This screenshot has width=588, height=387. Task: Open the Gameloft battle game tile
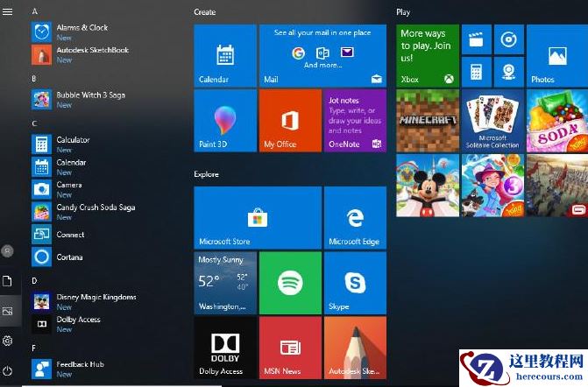(557, 186)
